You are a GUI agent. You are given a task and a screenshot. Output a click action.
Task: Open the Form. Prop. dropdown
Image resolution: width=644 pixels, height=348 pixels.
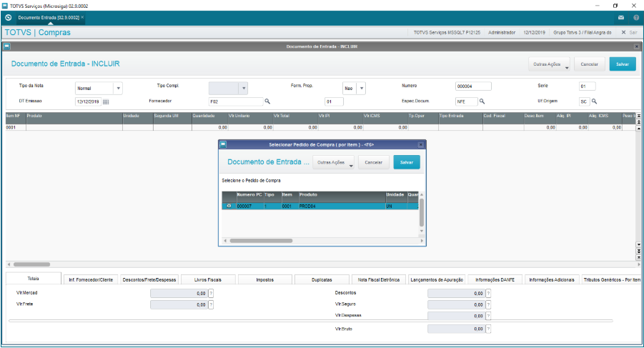(362, 88)
